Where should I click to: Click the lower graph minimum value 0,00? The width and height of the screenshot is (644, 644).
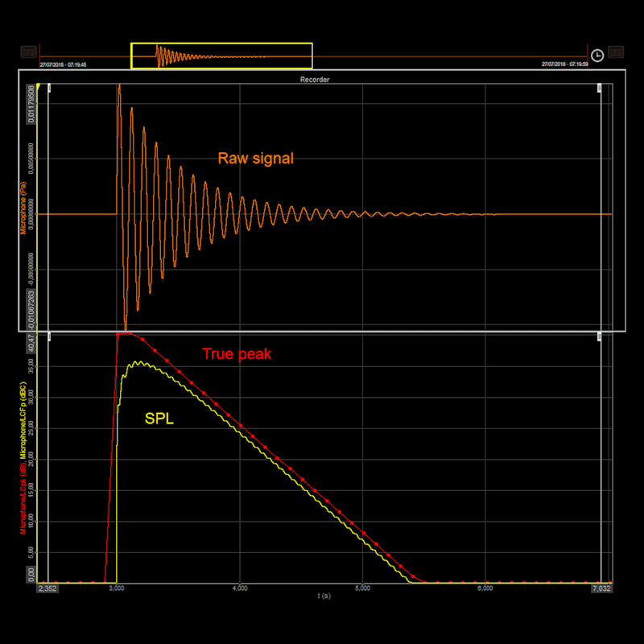coord(31,575)
